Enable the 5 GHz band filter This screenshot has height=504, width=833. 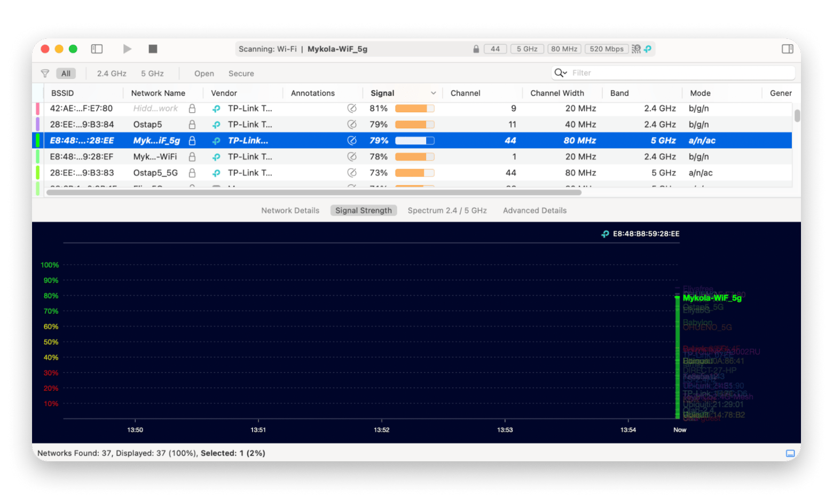pyautogui.click(x=152, y=74)
